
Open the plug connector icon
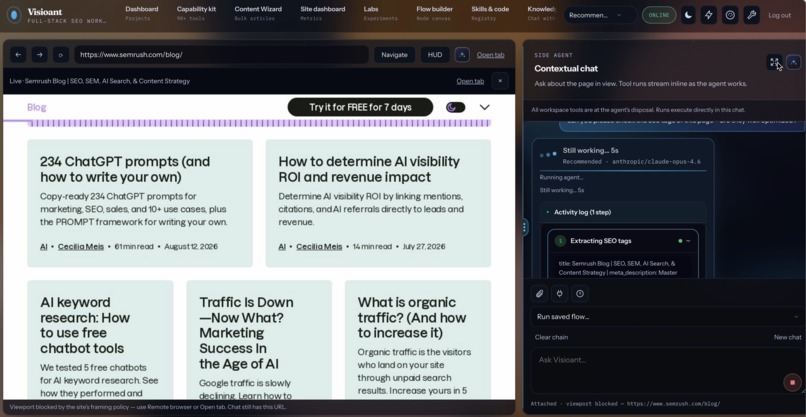559,294
